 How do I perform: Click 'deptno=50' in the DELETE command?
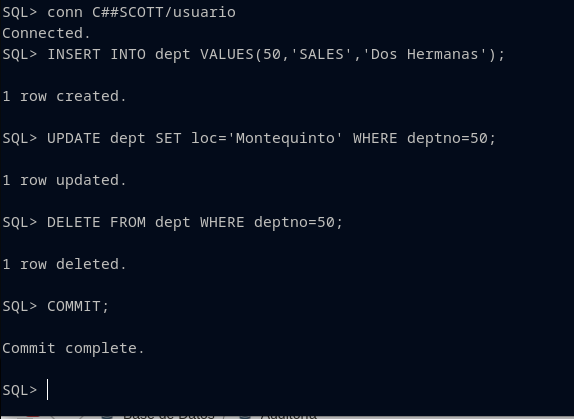(294, 222)
